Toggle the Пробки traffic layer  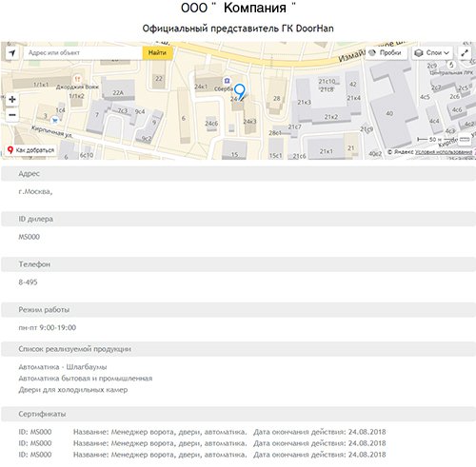click(x=387, y=53)
